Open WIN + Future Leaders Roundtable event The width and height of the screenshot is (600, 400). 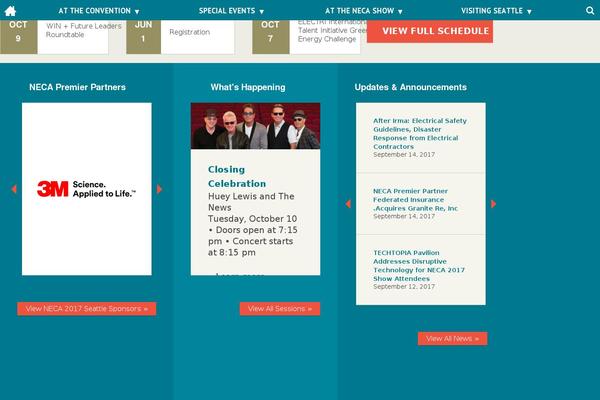point(83,30)
